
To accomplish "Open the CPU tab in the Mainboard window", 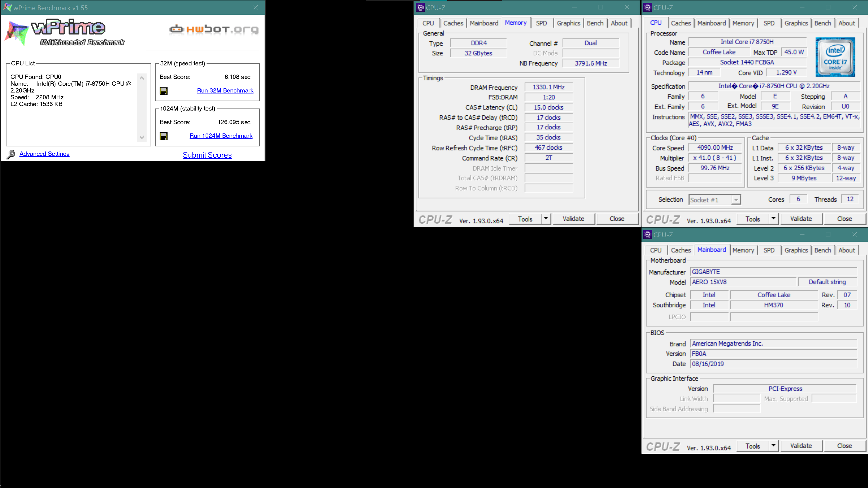I will 656,250.
